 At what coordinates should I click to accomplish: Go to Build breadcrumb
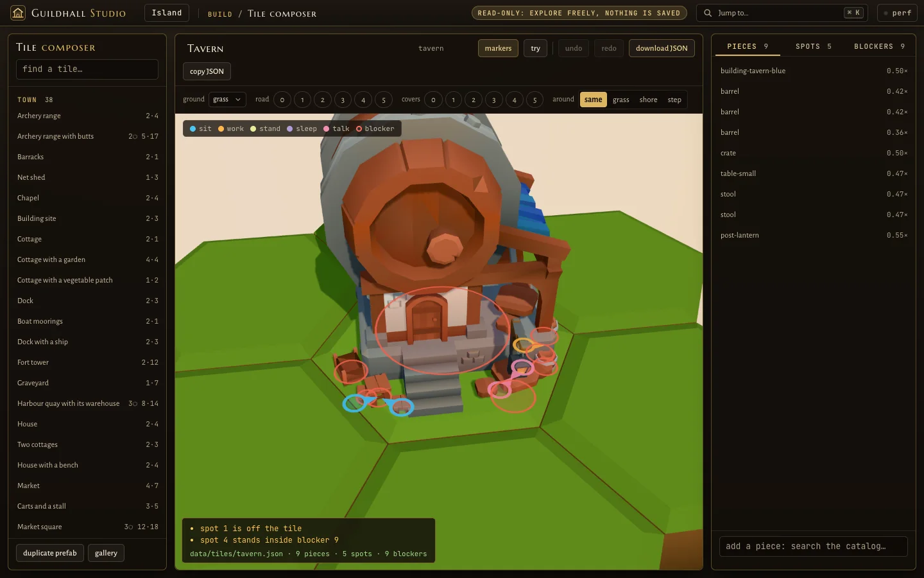pos(220,13)
